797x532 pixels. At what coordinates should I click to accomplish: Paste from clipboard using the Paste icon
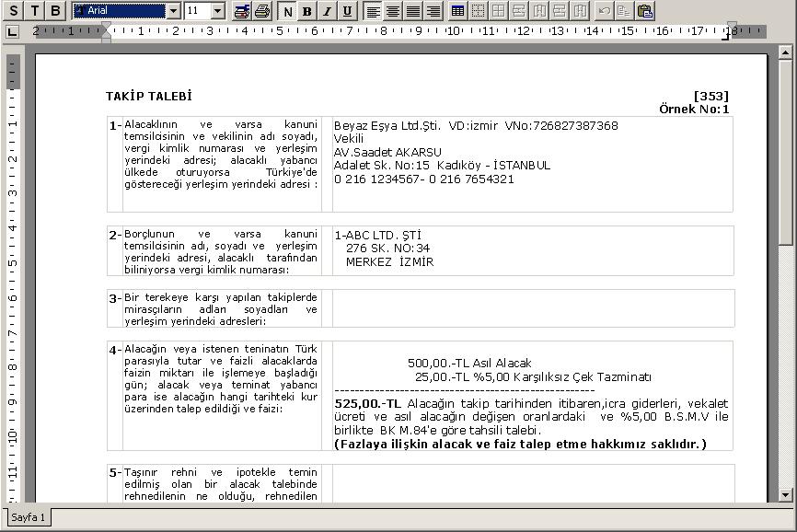(645, 11)
